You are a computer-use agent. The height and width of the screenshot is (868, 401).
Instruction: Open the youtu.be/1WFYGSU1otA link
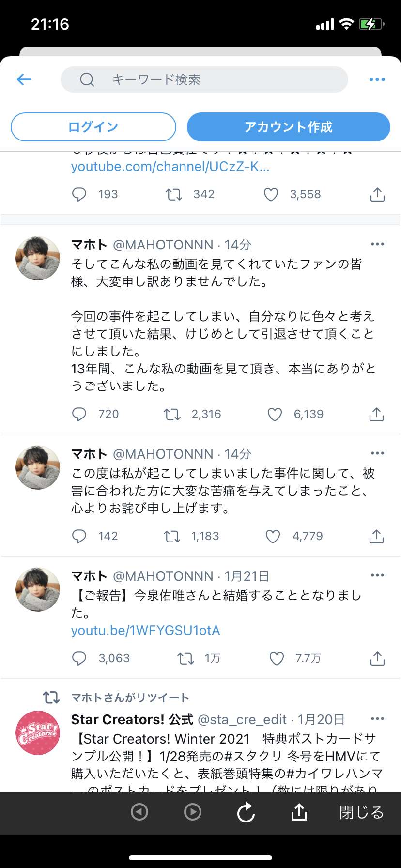[146, 631]
